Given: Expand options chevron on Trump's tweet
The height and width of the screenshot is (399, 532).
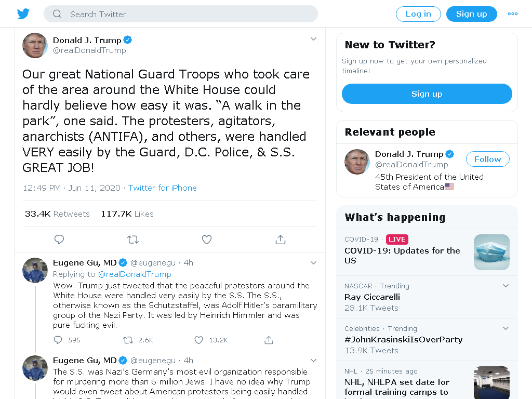Looking at the screenshot, I should (313, 39).
